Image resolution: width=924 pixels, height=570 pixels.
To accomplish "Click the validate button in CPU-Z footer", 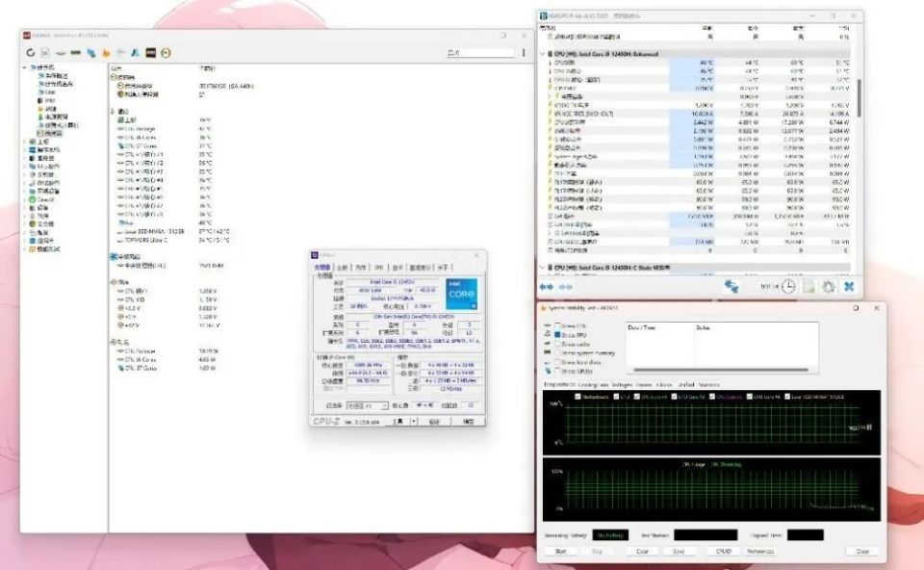I will click(434, 422).
